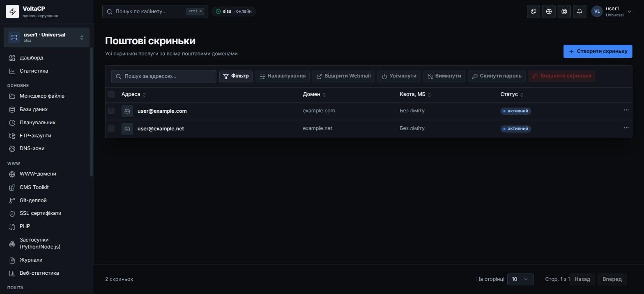Click the Створити скриньку button
Image resolution: width=644 pixels, height=294 pixels.
tap(598, 52)
